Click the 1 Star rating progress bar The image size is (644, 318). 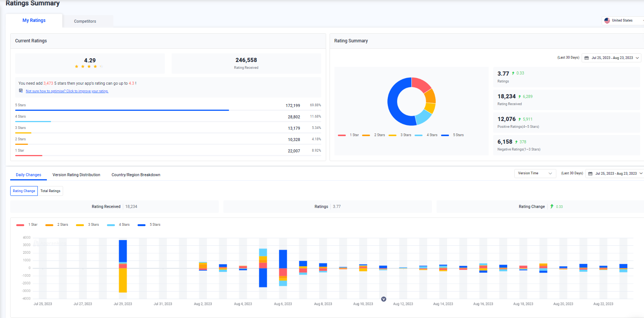(x=168, y=155)
